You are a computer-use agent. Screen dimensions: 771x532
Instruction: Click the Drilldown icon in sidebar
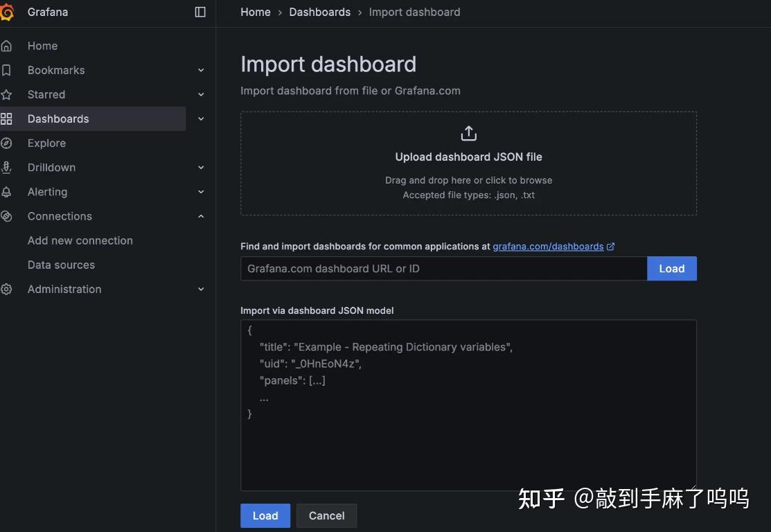(6, 168)
